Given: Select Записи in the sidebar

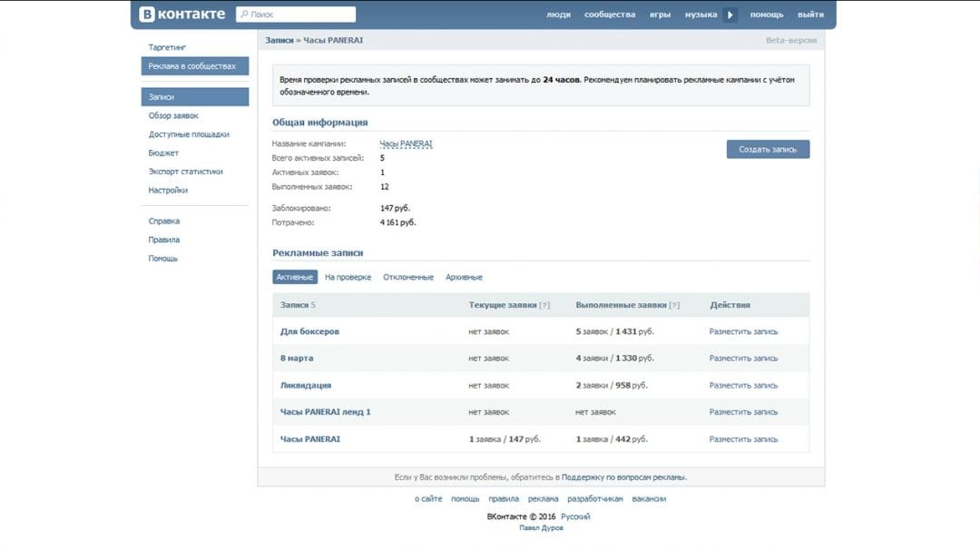Looking at the screenshot, I should (x=195, y=97).
